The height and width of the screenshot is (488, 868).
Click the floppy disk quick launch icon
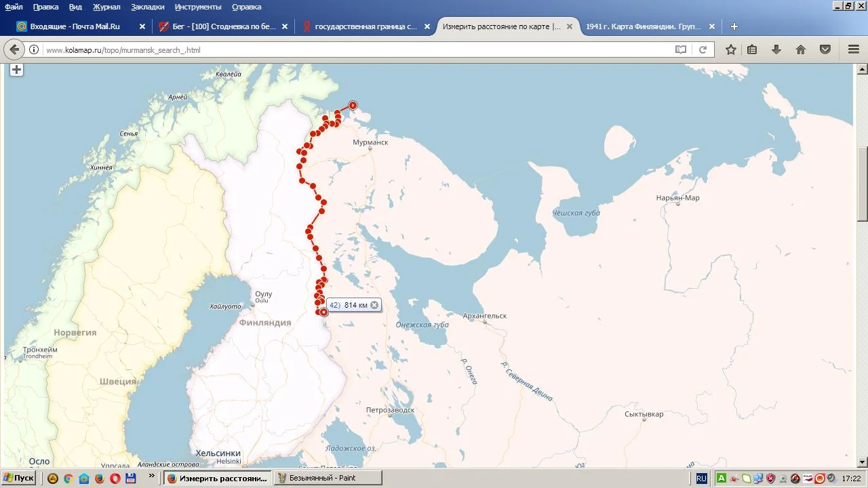coord(131,479)
